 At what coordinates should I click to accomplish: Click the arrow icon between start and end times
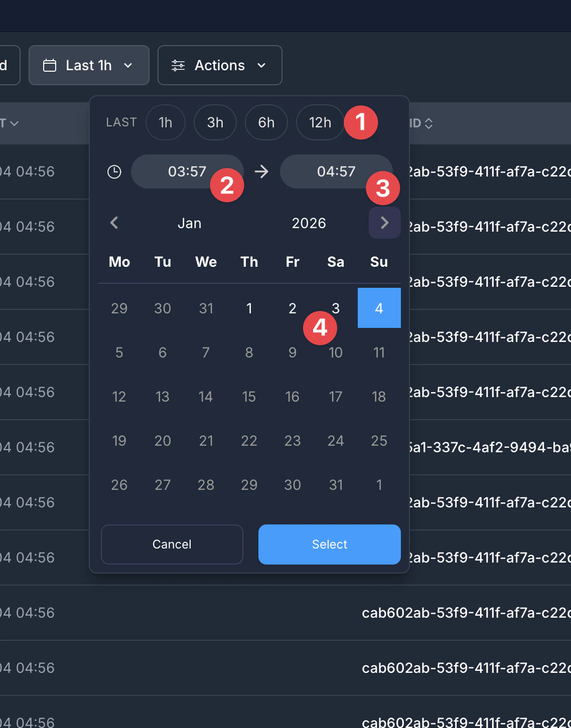click(261, 171)
